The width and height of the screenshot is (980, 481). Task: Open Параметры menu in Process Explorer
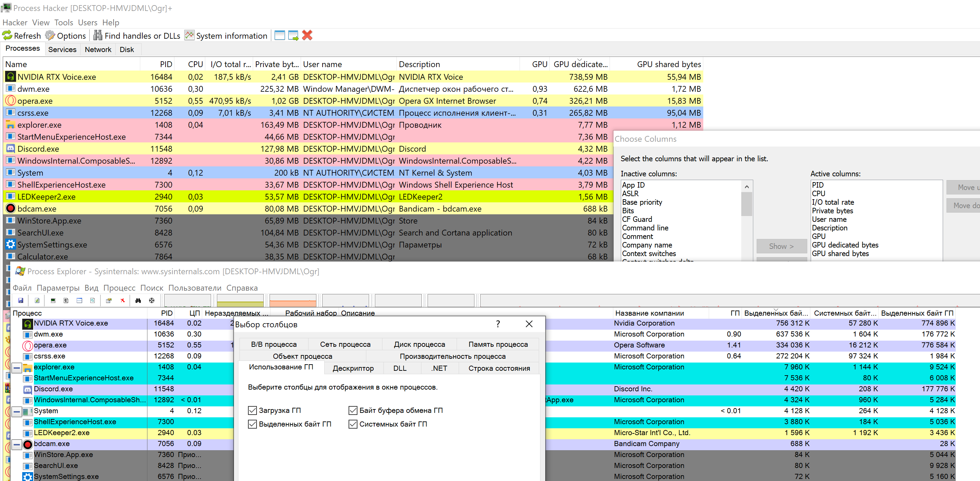coord(58,288)
